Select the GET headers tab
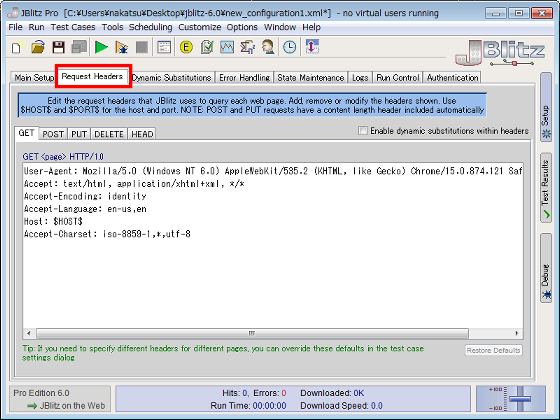The width and height of the screenshot is (560, 420). click(26, 133)
